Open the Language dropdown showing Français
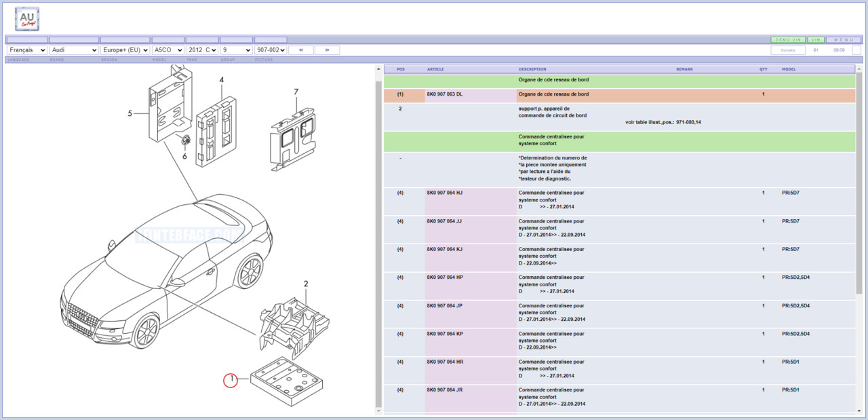 [x=27, y=50]
